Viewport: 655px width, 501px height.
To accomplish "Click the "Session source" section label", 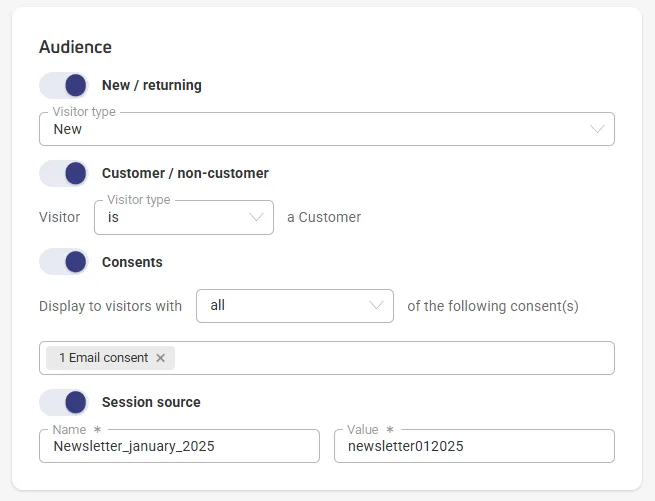I will pos(151,402).
